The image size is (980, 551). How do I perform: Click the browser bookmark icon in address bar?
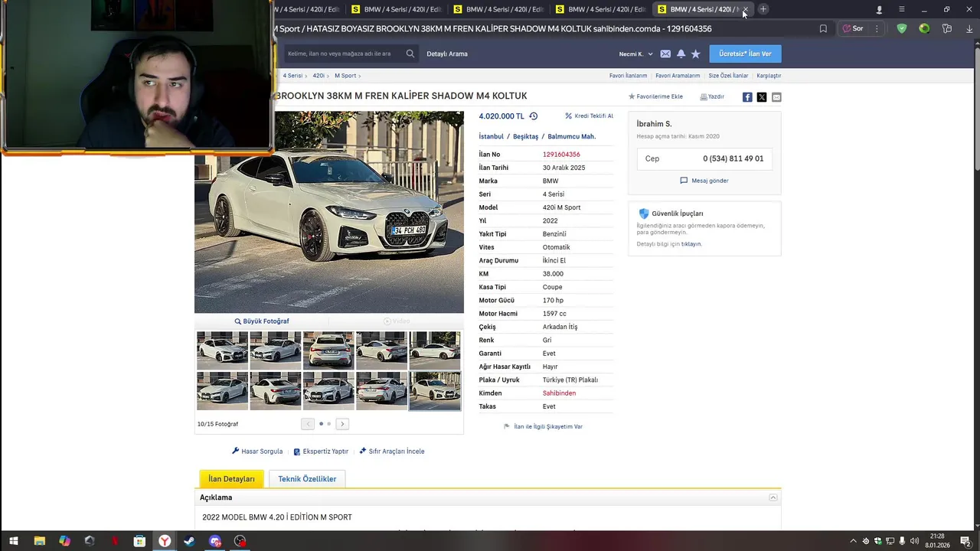click(x=823, y=28)
